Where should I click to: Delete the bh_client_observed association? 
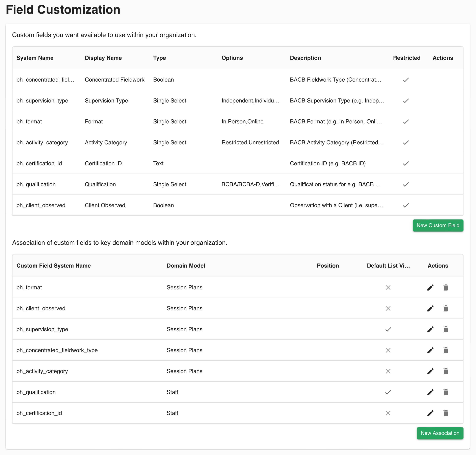(445, 308)
